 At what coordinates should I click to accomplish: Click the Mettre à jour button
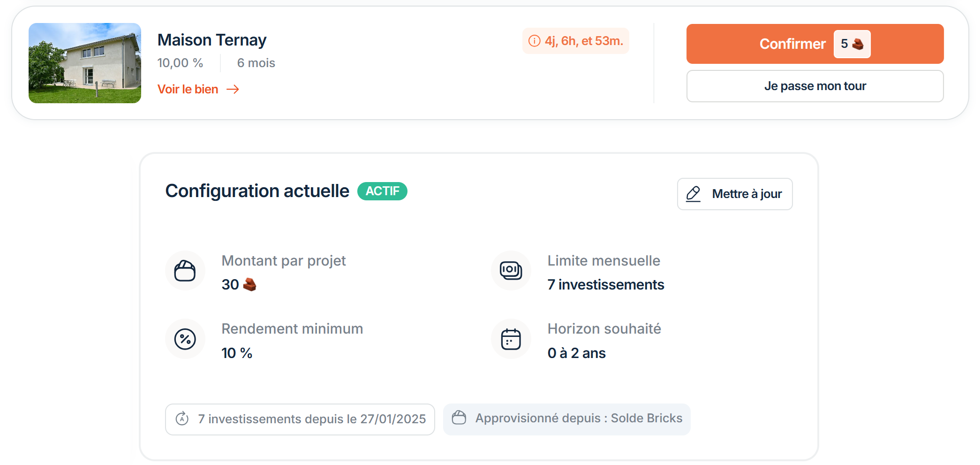(x=735, y=194)
